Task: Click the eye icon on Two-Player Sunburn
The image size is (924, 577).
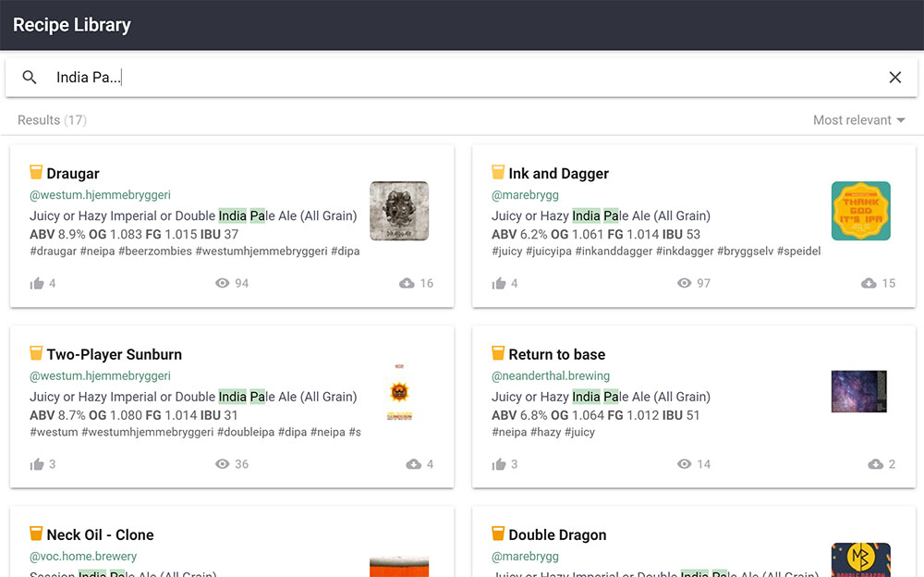Action: pyautogui.click(x=222, y=463)
